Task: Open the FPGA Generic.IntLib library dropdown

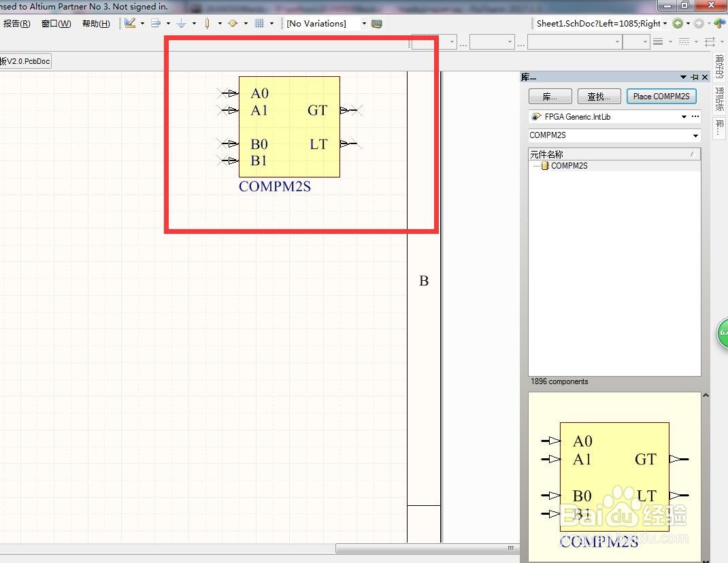Action: [x=683, y=117]
